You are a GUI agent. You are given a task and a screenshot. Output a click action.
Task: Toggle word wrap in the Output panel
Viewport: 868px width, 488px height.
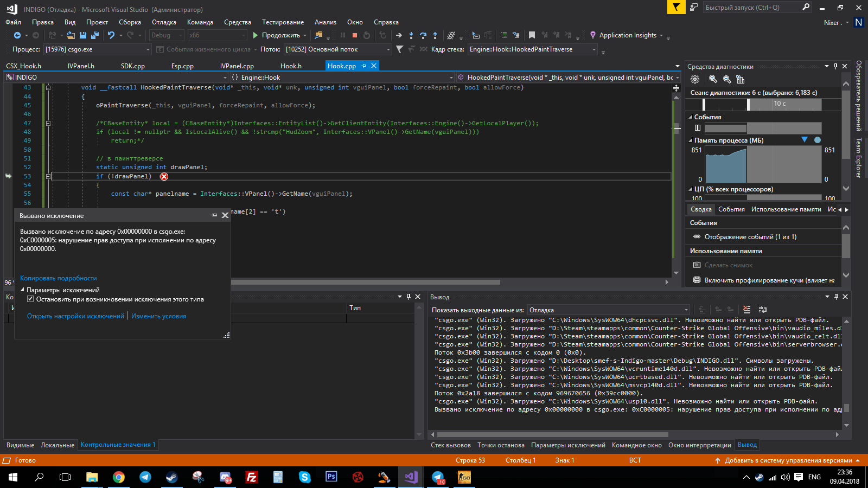point(763,310)
